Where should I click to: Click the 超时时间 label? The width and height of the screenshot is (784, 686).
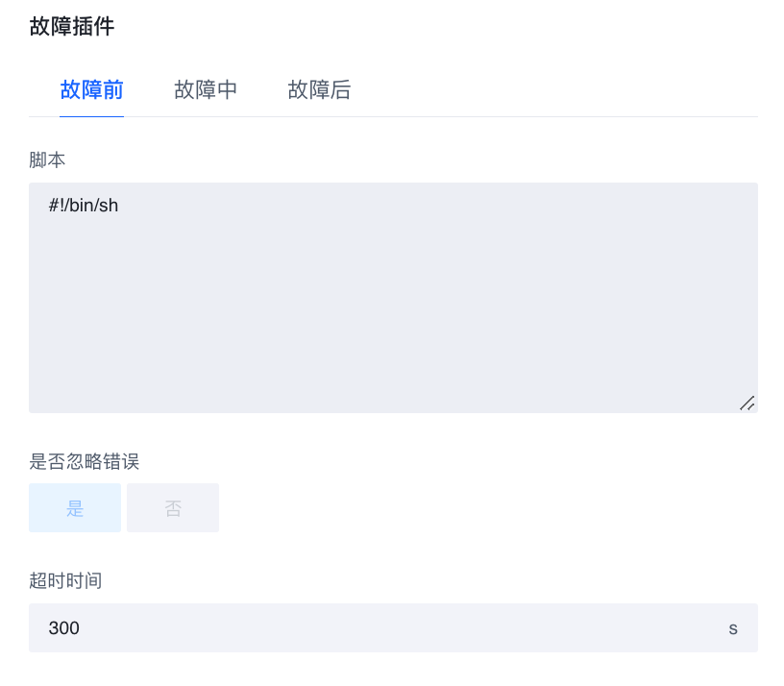65,580
